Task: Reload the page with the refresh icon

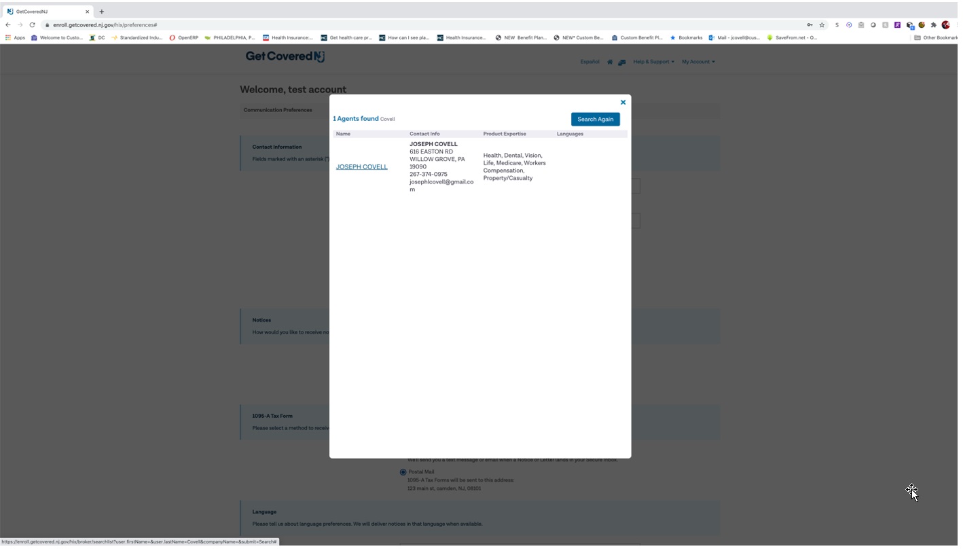Action: [x=32, y=25]
